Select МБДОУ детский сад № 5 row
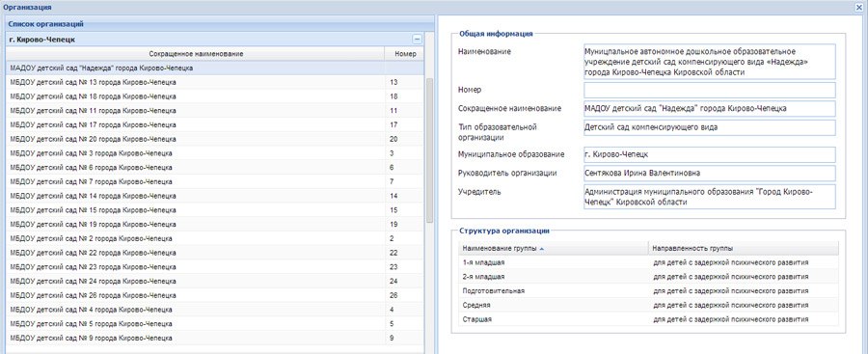Viewport: 868px width, 354px height. click(215, 324)
